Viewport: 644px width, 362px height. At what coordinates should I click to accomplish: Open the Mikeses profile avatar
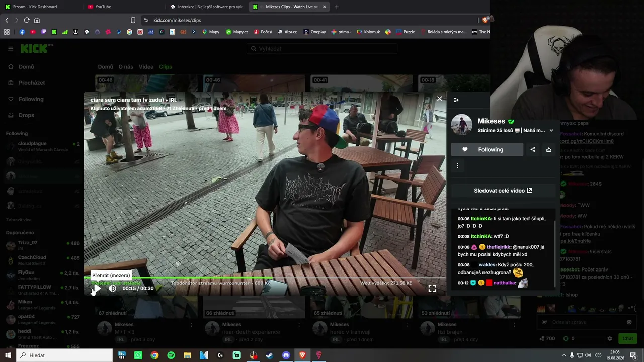click(x=461, y=125)
